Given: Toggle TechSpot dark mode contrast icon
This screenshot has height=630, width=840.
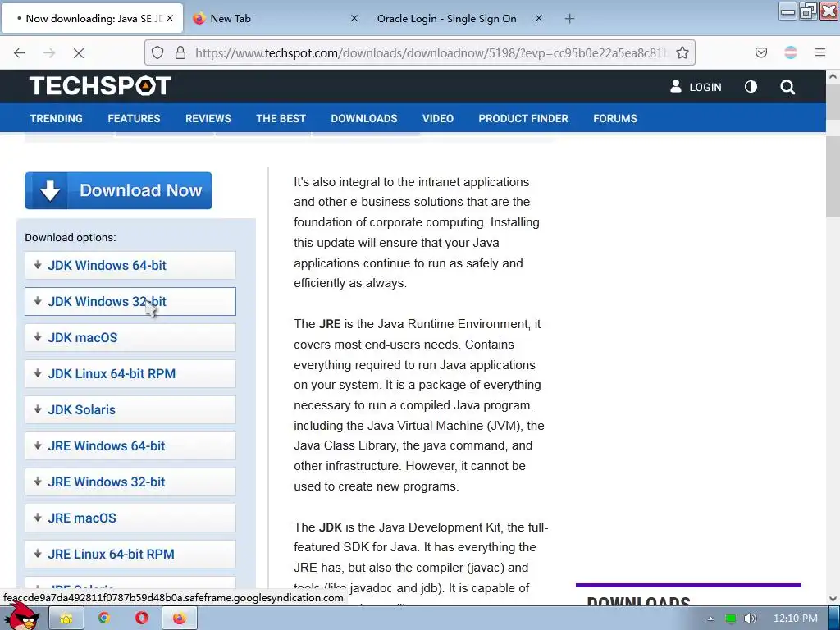Looking at the screenshot, I should tap(751, 86).
